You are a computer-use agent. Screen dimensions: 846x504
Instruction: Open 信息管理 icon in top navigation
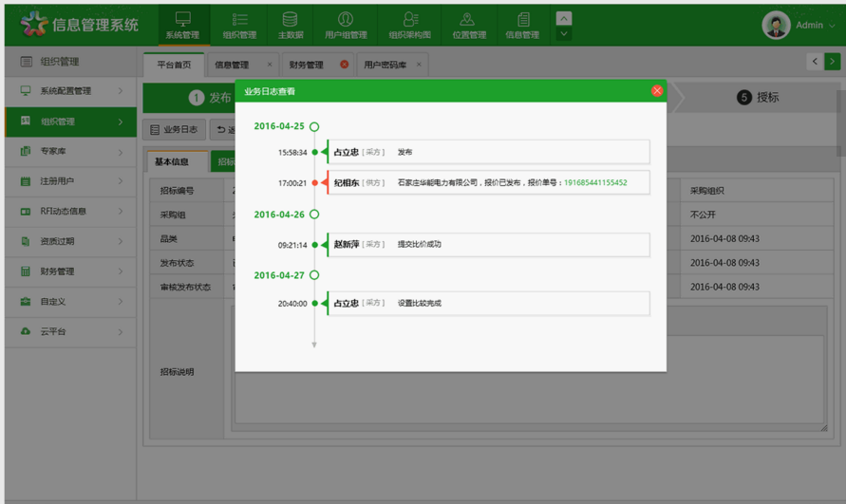click(523, 19)
